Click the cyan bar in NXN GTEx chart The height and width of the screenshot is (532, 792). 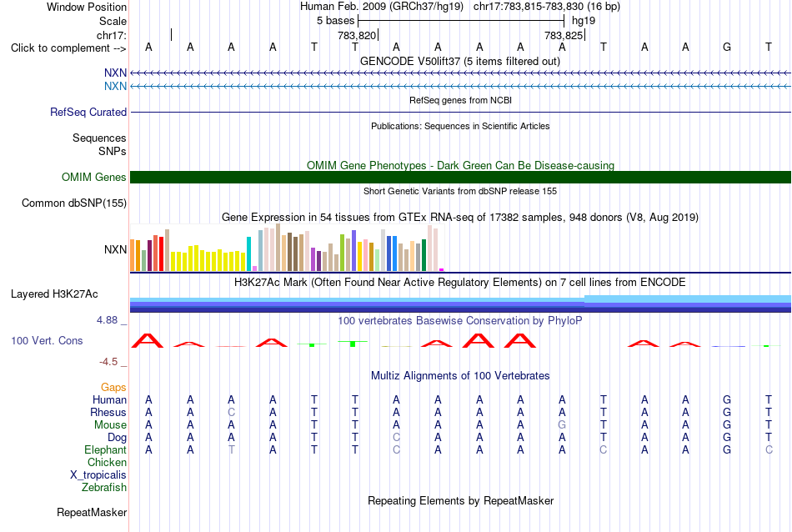(248, 254)
